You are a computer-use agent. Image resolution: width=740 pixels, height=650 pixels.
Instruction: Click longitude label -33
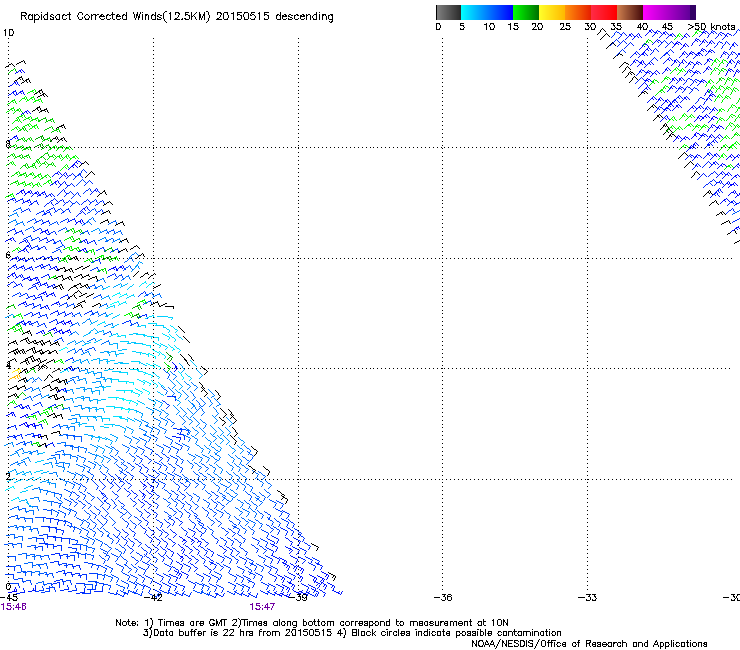pyautogui.click(x=588, y=598)
